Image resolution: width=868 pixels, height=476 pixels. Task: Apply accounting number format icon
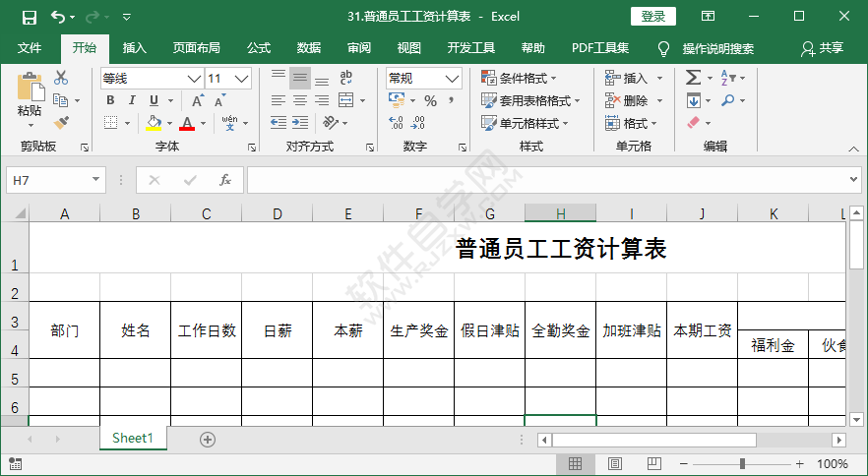tap(397, 100)
